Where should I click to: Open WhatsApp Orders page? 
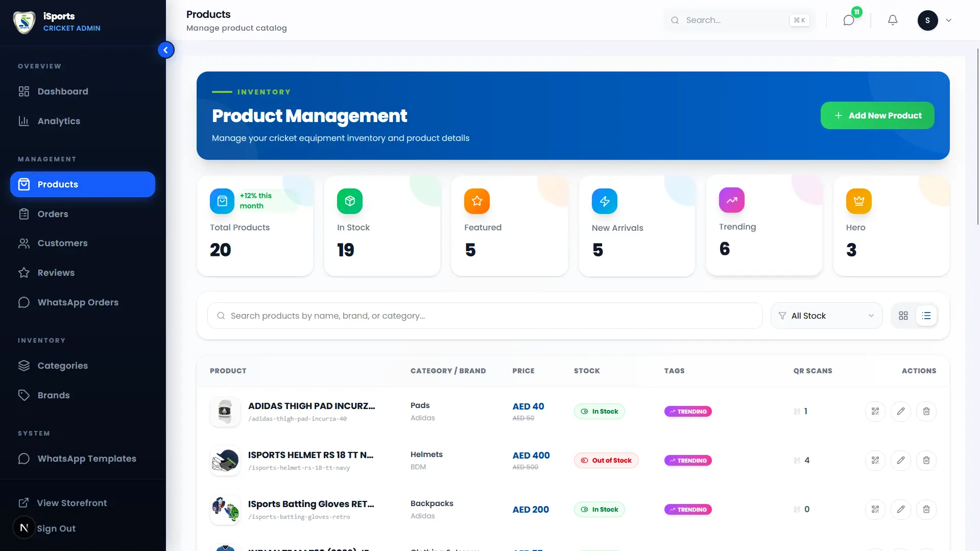click(83, 302)
